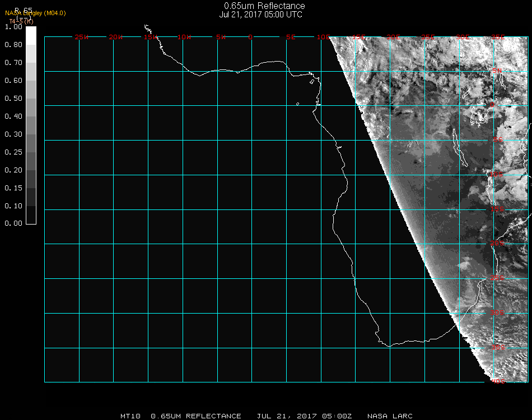Click the '0.65um Reflectance' title text
This screenshot has width=532, height=420.
pos(264,6)
